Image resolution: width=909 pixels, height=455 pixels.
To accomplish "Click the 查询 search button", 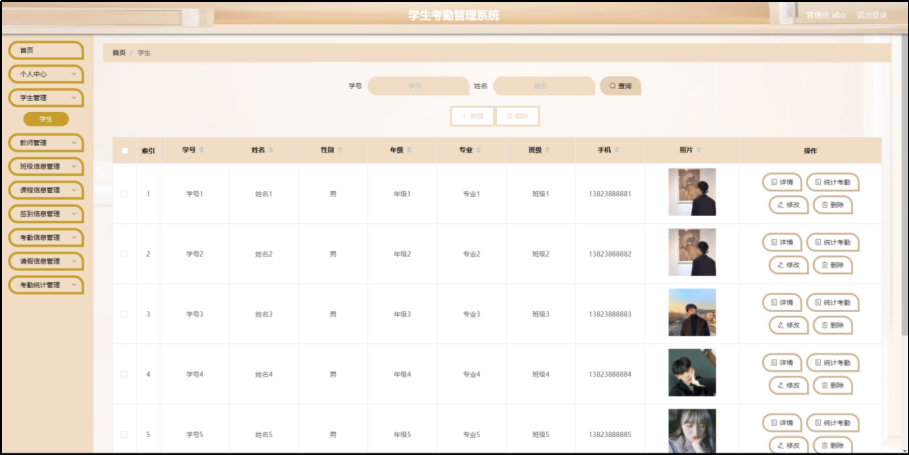I will tap(620, 86).
